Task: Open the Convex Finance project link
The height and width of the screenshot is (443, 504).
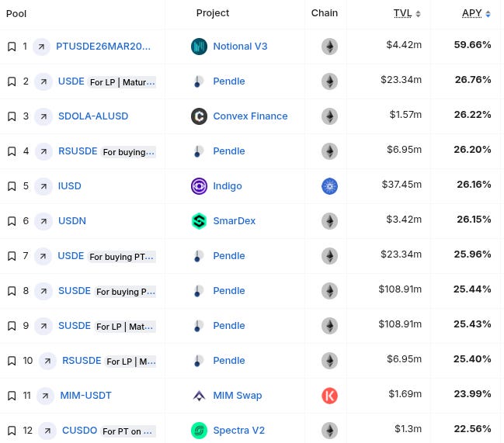Action: click(x=250, y=116)
